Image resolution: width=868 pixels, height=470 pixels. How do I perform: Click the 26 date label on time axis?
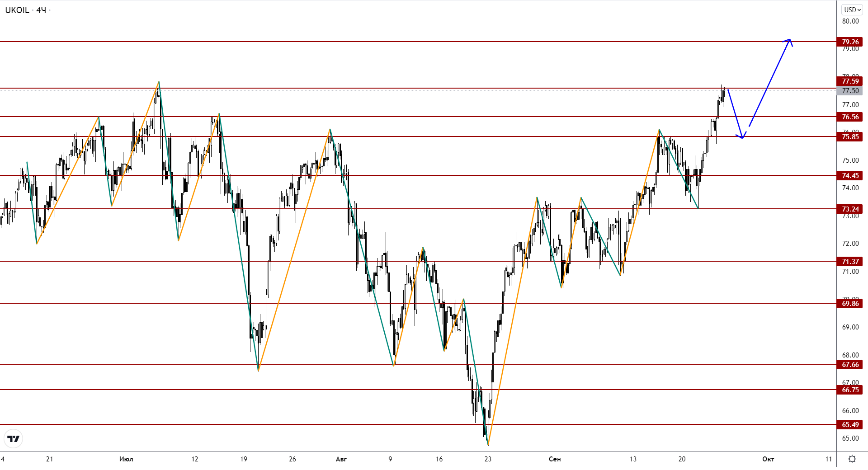point(292,459)
